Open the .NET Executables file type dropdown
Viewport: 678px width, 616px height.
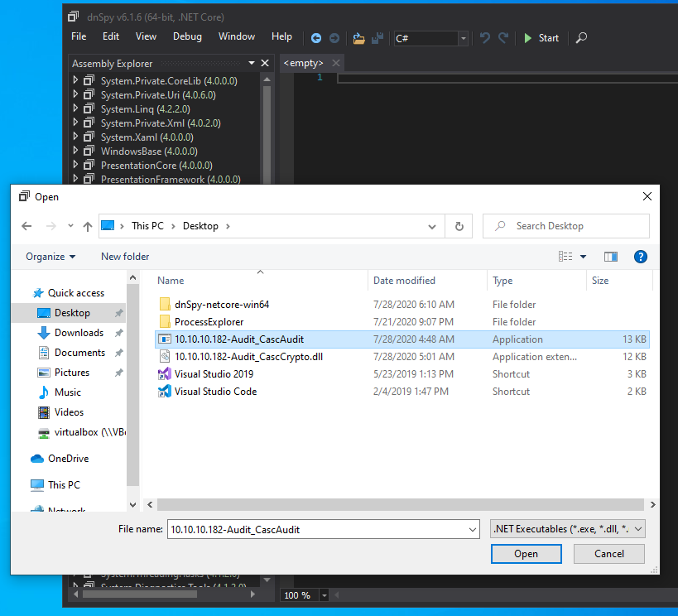click(568, 528)
